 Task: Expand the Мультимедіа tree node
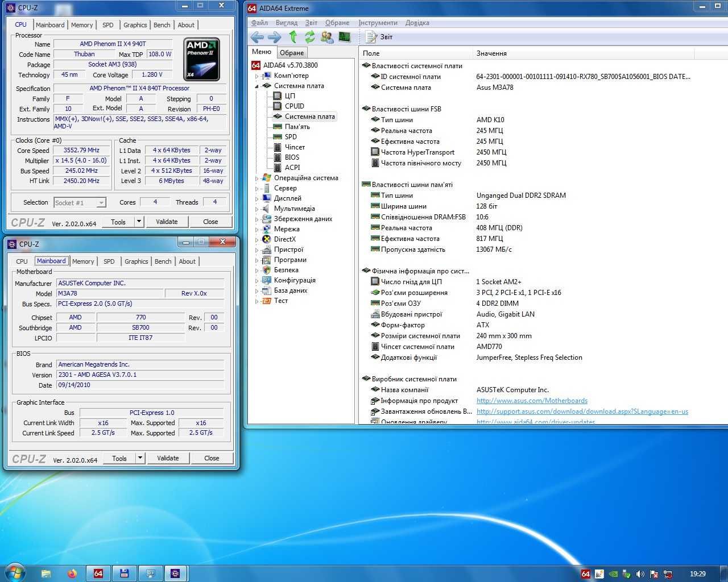click(x=257, y=209)
